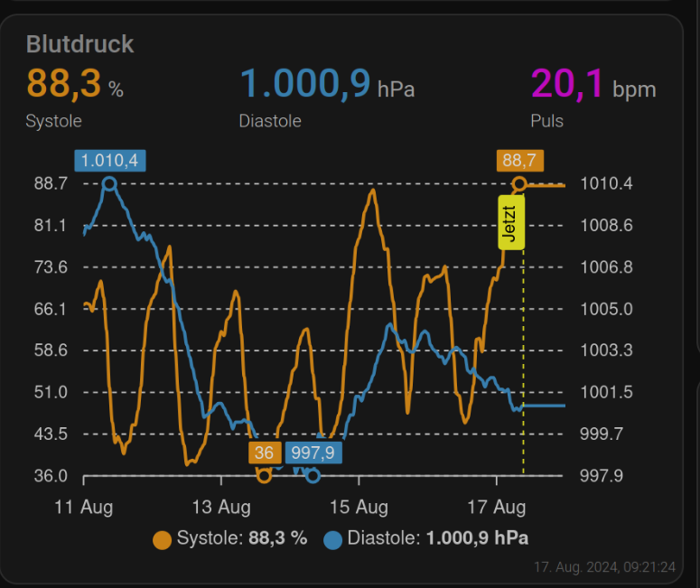The width and height of the screenshot is (700, 588).
Task: Click the yellow Jetzt marker label
Action: [511, 222]
